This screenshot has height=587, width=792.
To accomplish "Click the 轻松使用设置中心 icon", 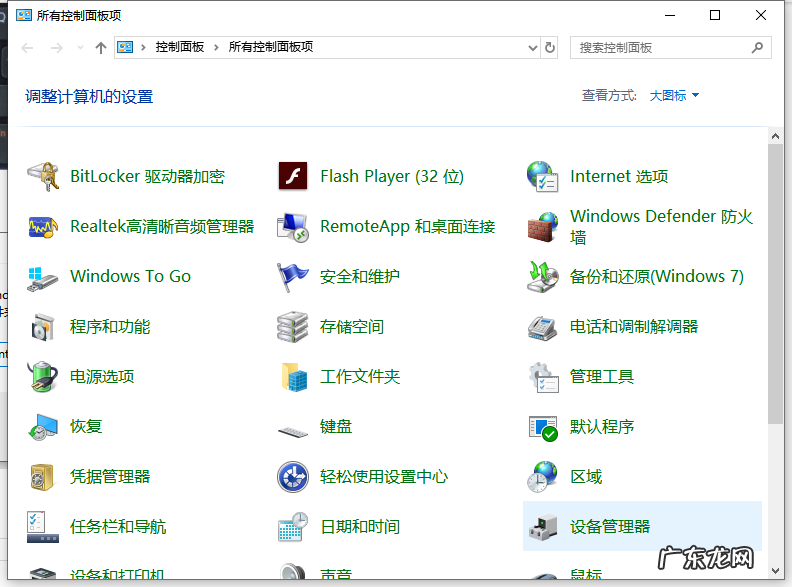I will 293,477.
